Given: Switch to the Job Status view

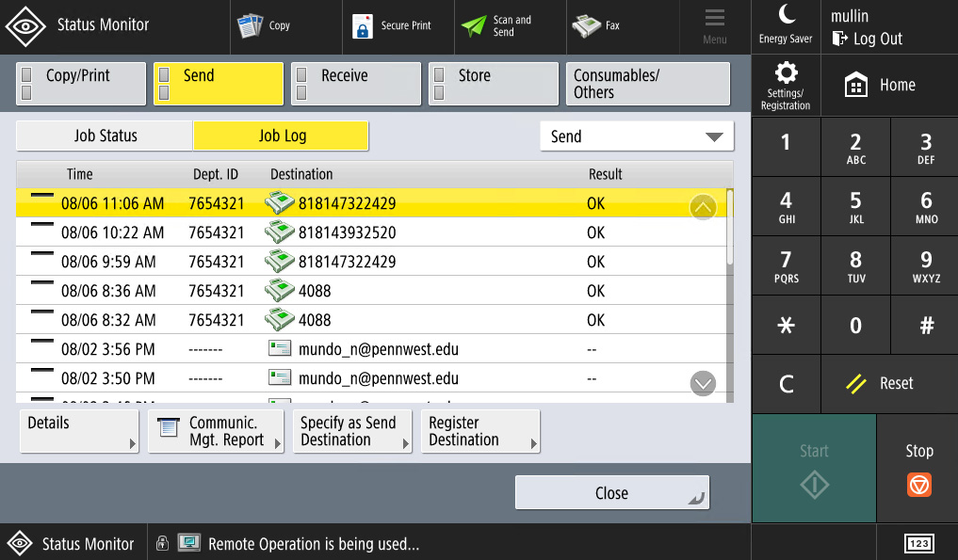Looking at the screenshot, I should tap(105, 136).
